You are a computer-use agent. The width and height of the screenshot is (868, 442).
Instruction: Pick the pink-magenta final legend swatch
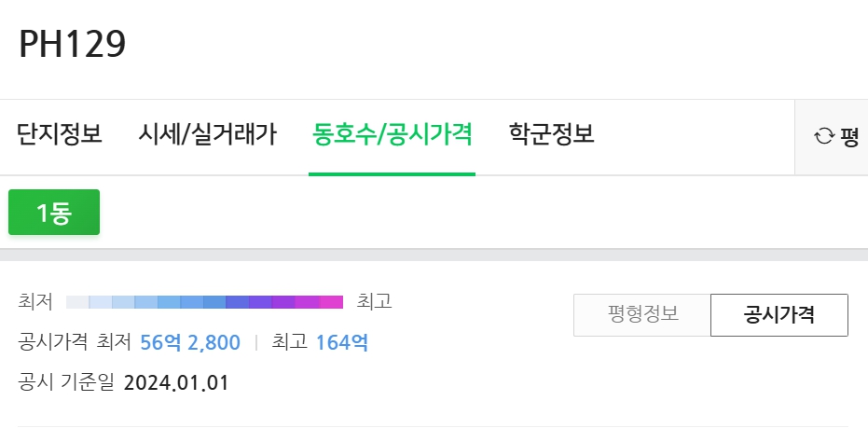[x=332, y=302]
